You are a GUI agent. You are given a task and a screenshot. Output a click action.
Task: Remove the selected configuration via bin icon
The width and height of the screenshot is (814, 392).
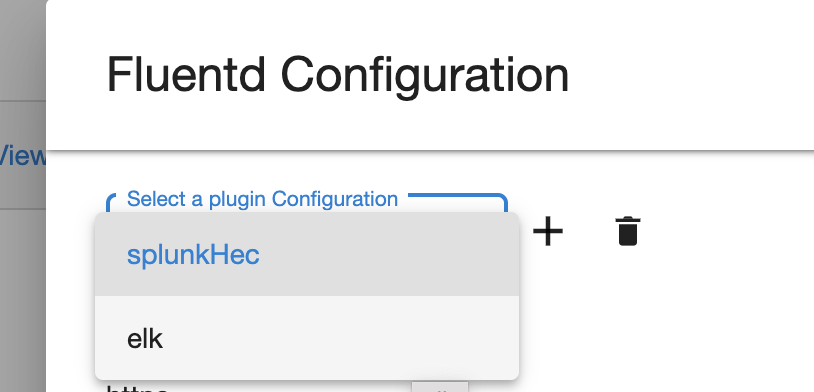click(628, 231)
